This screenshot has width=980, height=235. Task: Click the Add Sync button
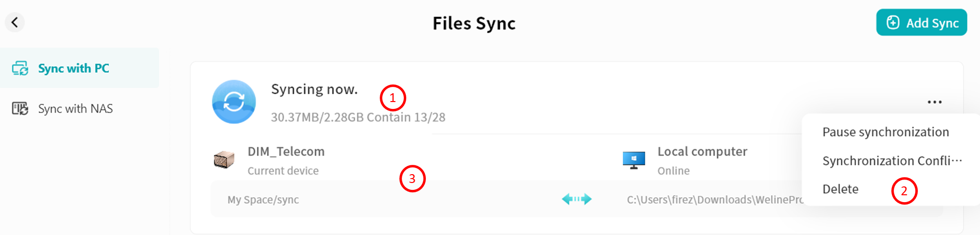921,23
